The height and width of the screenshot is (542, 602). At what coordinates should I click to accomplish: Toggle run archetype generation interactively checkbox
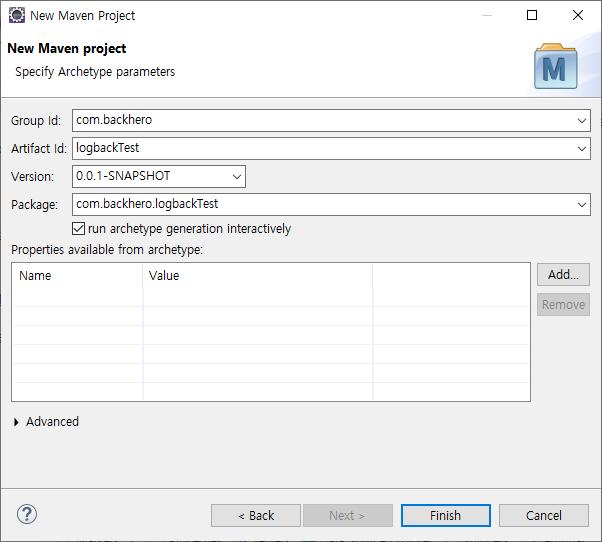(78, 229)
